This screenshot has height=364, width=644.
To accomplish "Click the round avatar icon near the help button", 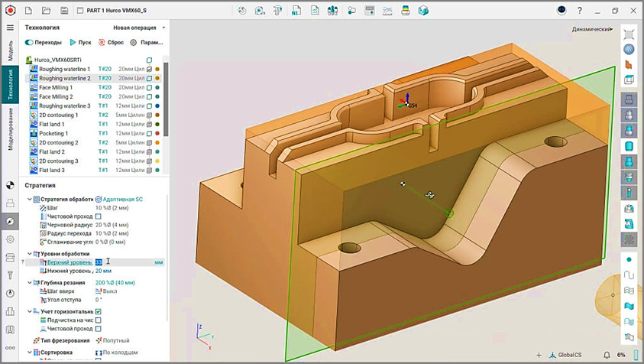I will click(561, 10).
